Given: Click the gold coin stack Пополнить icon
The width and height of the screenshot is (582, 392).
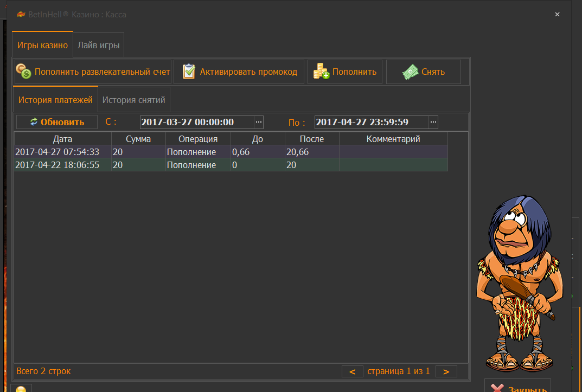Looking at the screenshot, I should 321,72.
